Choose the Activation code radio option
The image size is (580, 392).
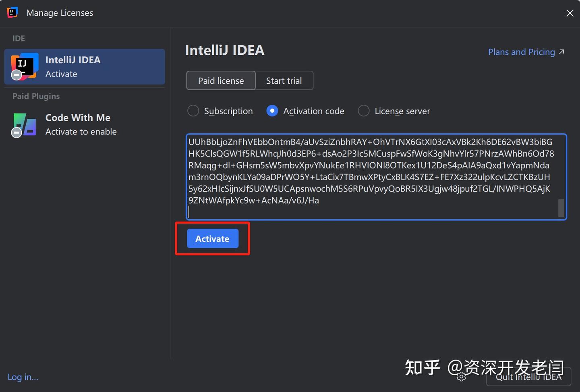pyautogui.click(x=272, y=111)
